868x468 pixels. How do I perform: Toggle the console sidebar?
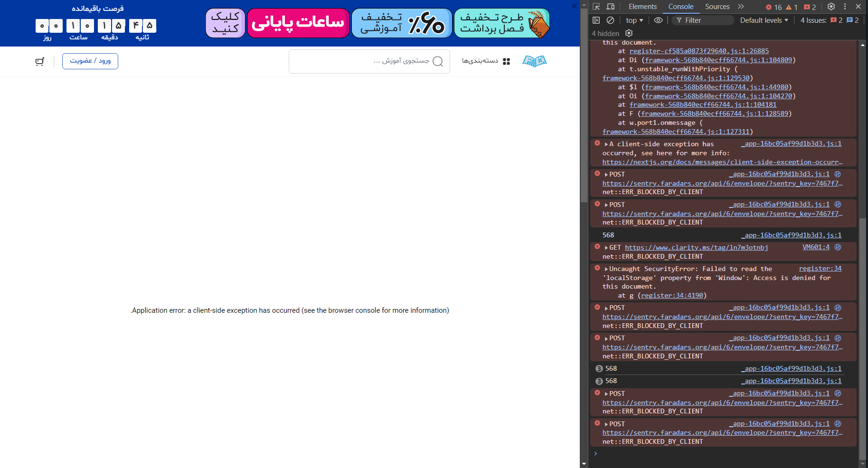pos(596,20)
